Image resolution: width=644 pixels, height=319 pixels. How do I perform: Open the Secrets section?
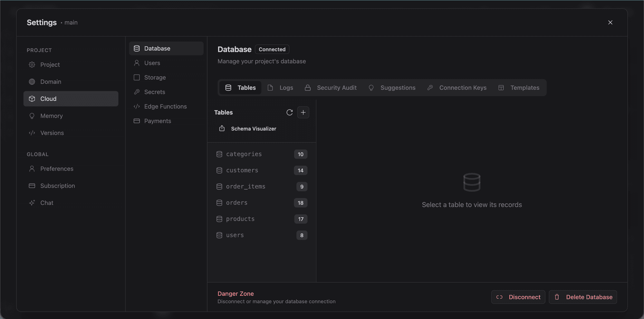tap(155, 92)
